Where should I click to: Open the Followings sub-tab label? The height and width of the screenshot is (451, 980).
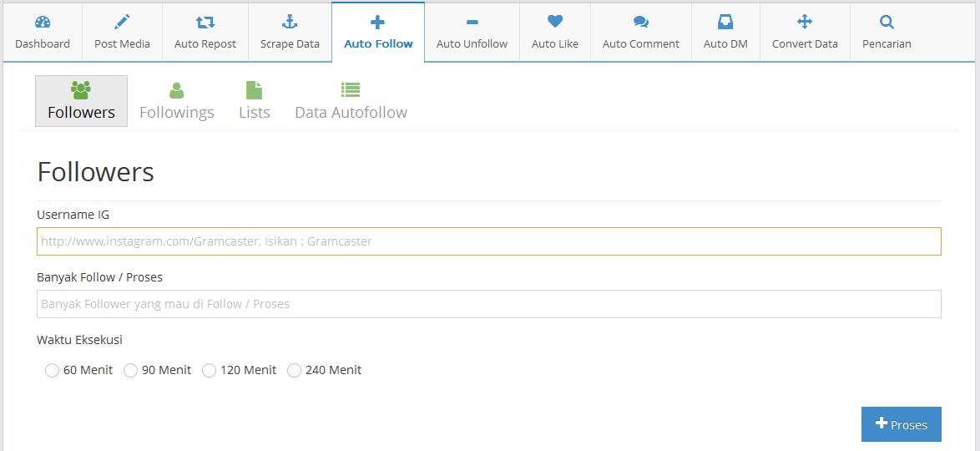point(177,113)
